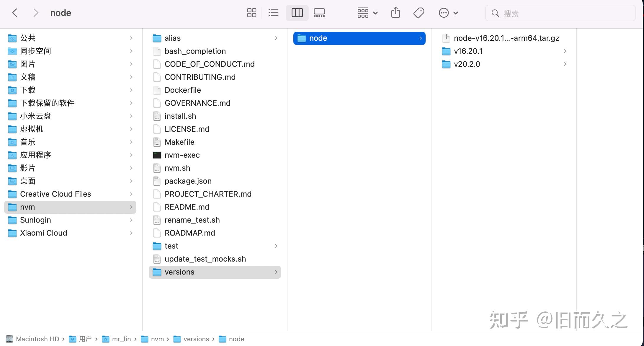Switch to gallery view
This screenshot has width=644, height=346.
pyautogui.click(x=319, y=13)
